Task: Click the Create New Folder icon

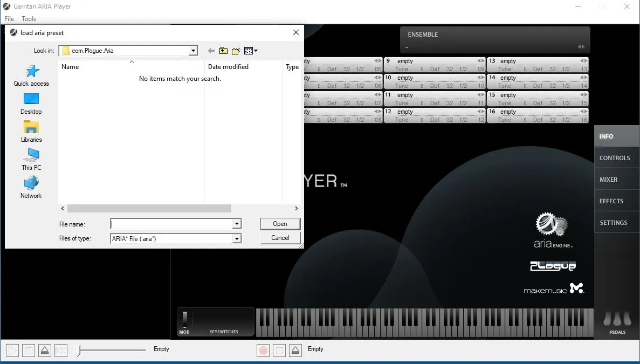Action: pos(236,51)
